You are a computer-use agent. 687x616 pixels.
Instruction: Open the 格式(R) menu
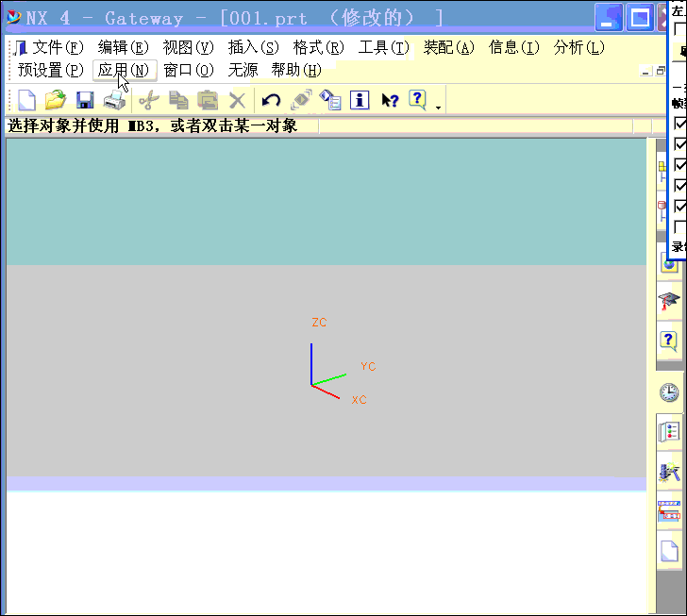319,47
